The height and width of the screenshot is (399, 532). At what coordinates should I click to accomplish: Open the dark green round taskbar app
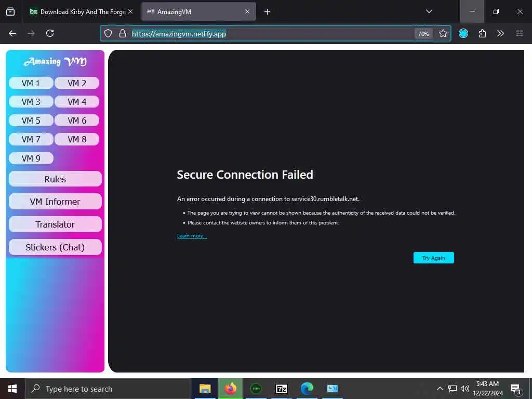[256, 389]
